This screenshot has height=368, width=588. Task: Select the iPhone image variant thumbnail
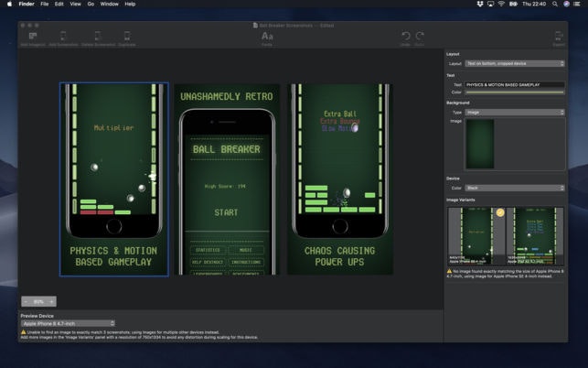click(x=476, y=236)
